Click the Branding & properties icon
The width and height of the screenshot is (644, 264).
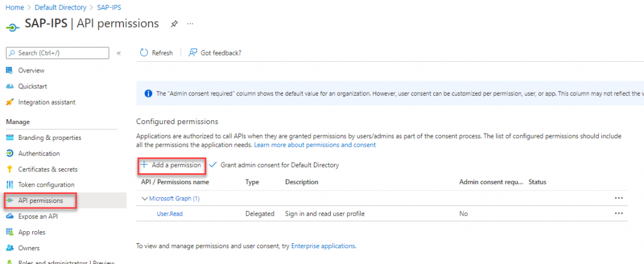[10, 138]
